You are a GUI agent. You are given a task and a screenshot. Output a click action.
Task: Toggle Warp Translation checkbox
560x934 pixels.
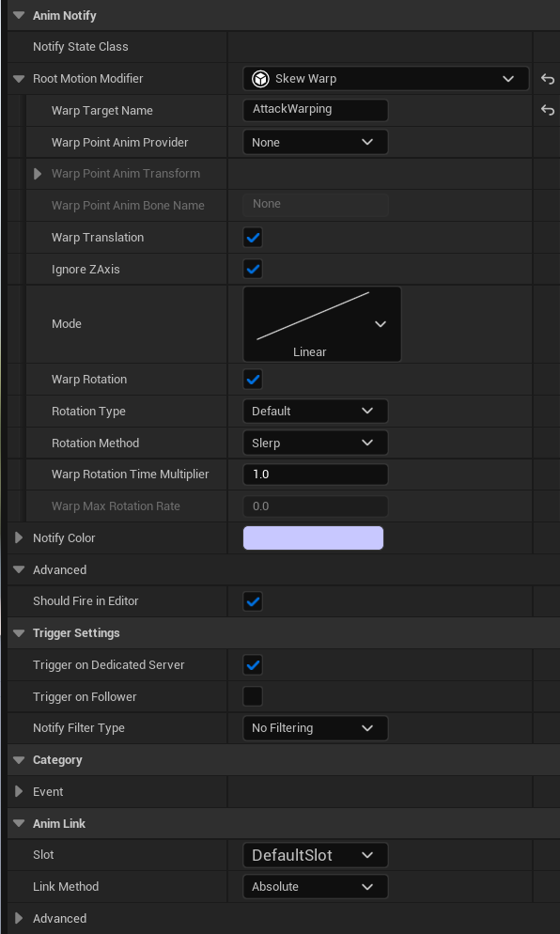253,237
